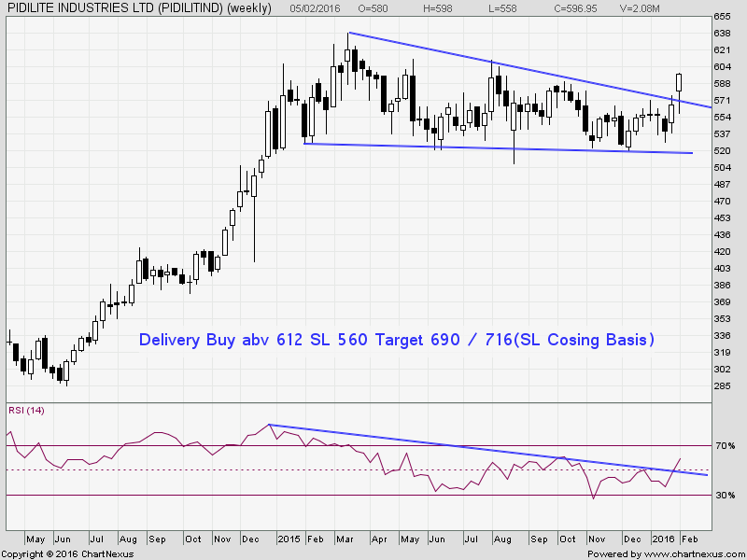
Task: Click the 453 price axis label
Action: (x=722, y=218)
